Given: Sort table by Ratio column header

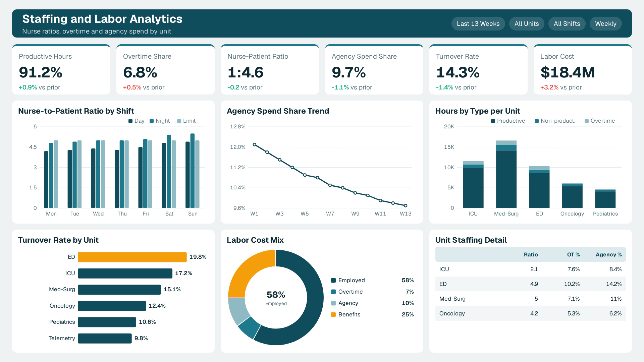Looking at the screenshot, I should pyautogui.click(x=531, y=255).
